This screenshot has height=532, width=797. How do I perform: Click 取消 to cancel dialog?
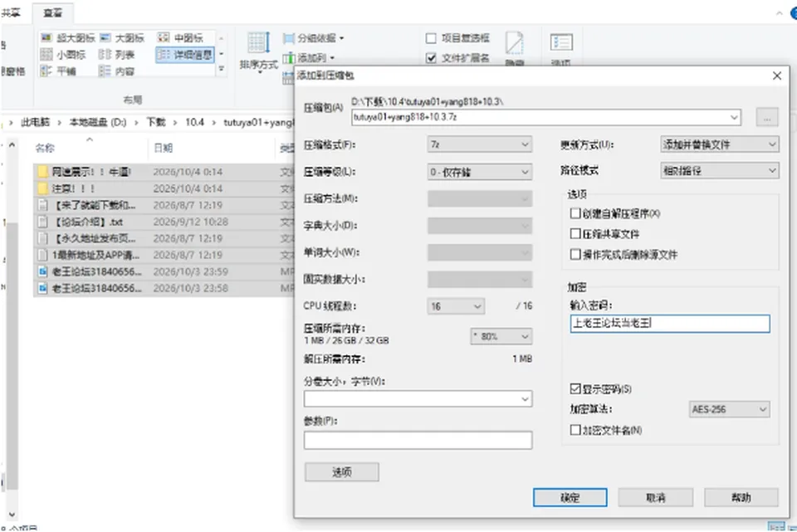(656, 498)
